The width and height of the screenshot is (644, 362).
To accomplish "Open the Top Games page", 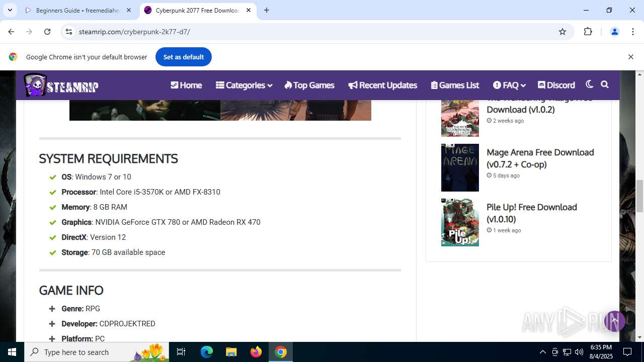I will [309, 85].
